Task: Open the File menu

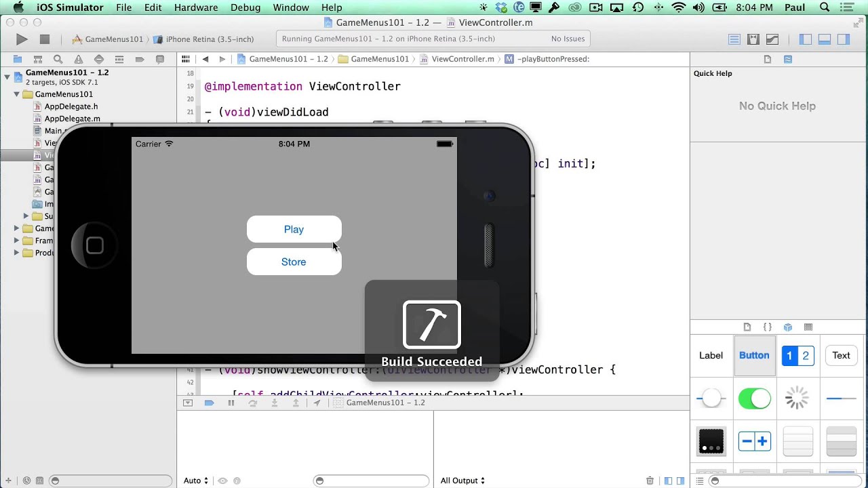Action: [124, 7]
